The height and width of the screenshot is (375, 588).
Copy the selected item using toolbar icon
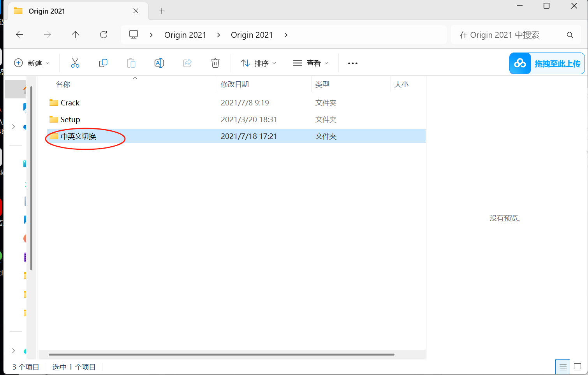pyautogui.click(x=103, y=63)
